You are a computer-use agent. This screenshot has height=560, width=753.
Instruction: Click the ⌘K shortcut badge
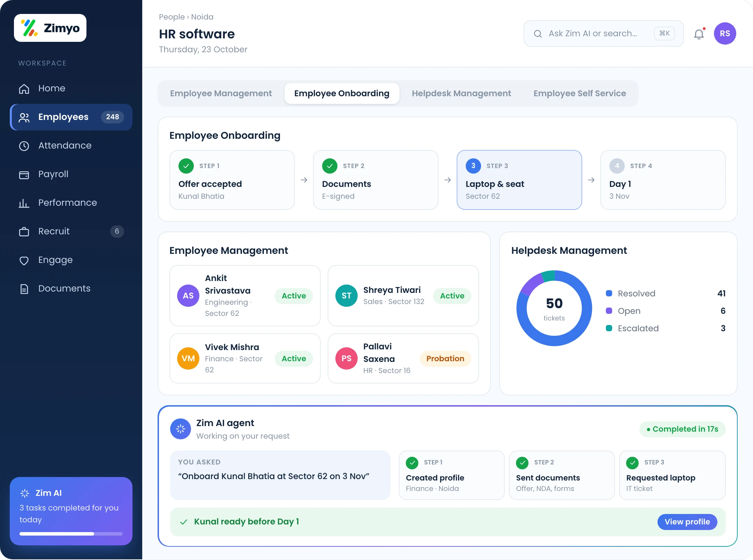click(664, 33)
